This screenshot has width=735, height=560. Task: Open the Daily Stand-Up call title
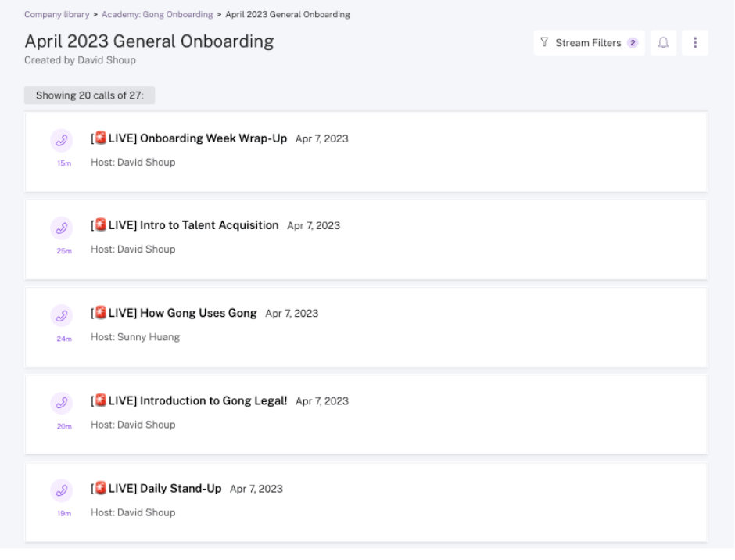[x=156, y=488]
